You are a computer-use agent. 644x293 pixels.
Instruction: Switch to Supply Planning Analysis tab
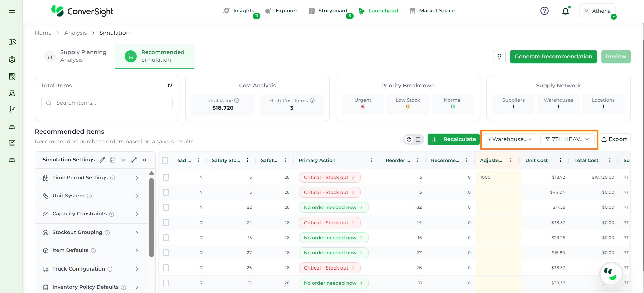click(x=76, y=56)
